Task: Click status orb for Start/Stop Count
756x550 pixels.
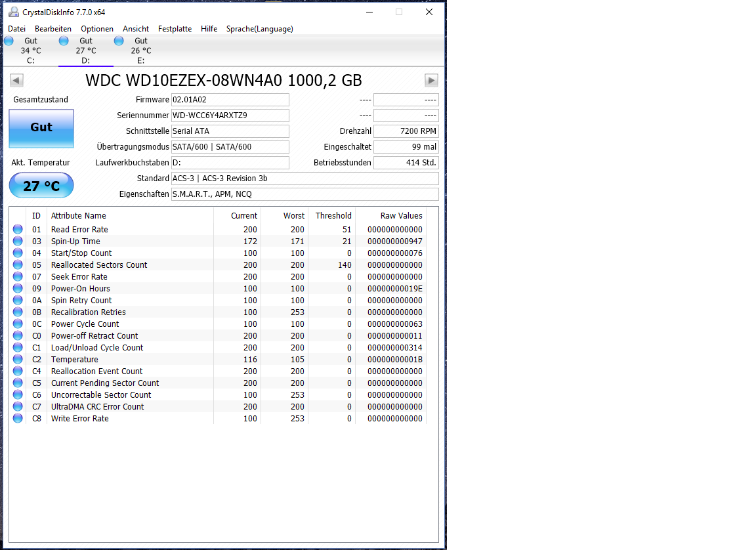Action: coord(18,253)
